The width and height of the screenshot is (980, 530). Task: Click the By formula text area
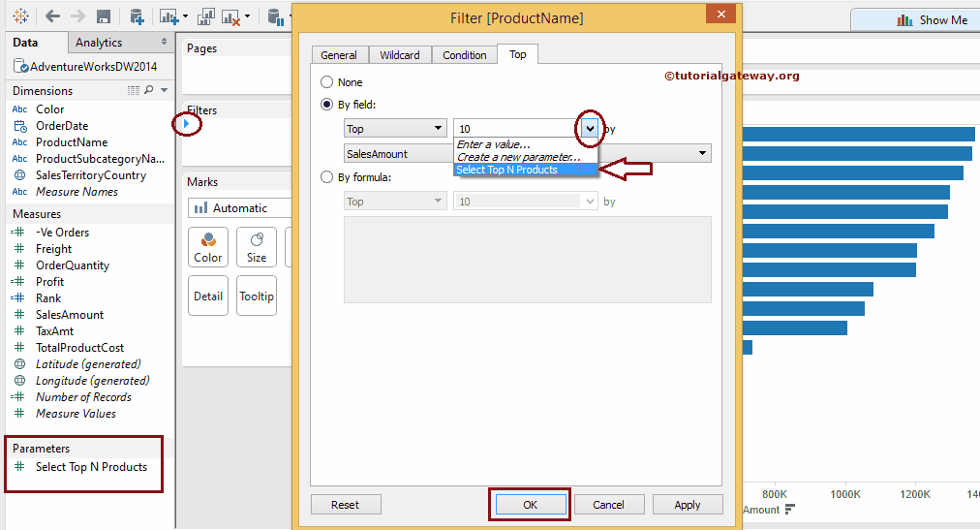(528, 260)
